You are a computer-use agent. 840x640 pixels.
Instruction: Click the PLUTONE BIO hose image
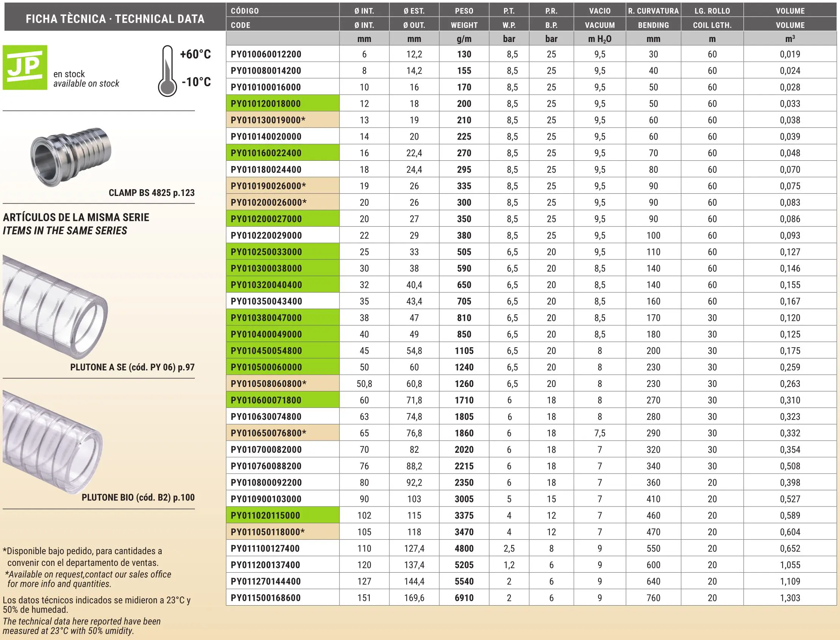coord(53,442)
